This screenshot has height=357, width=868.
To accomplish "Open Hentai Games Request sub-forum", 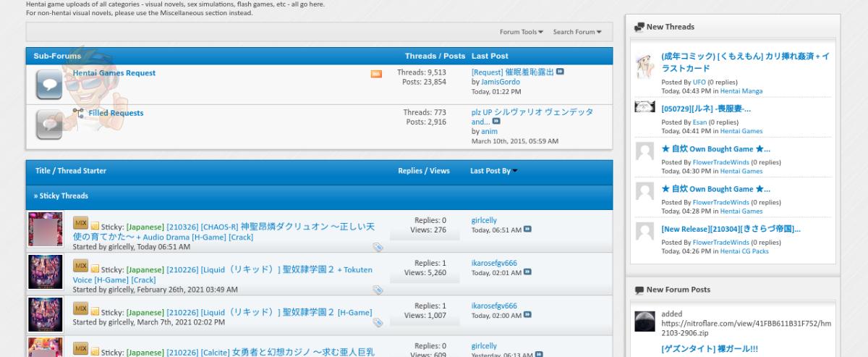I will pos(114,73).
